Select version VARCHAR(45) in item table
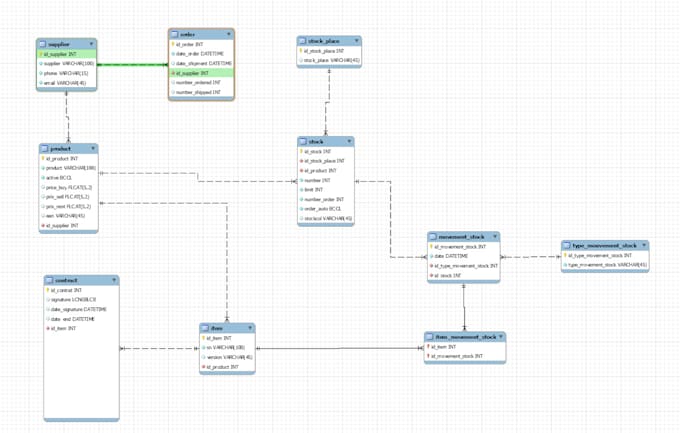The width and height of the screenshot is (680, 433). pos(228,357)
